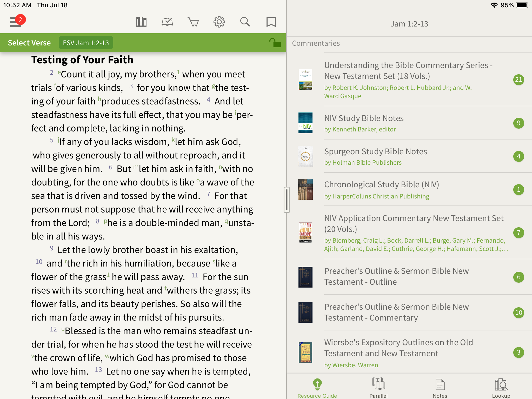
Task: Open the settings gear
Action: click(x=219, y=22)
